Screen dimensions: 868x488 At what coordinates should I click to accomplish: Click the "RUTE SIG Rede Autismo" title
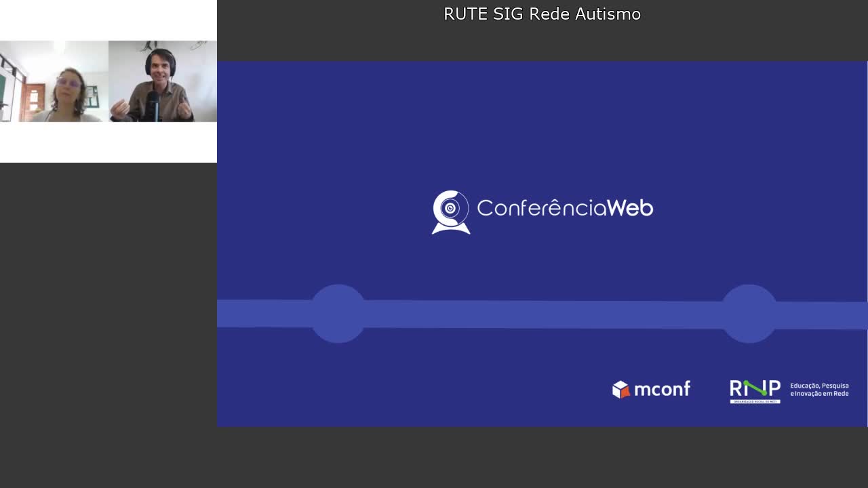coord(542,14)
